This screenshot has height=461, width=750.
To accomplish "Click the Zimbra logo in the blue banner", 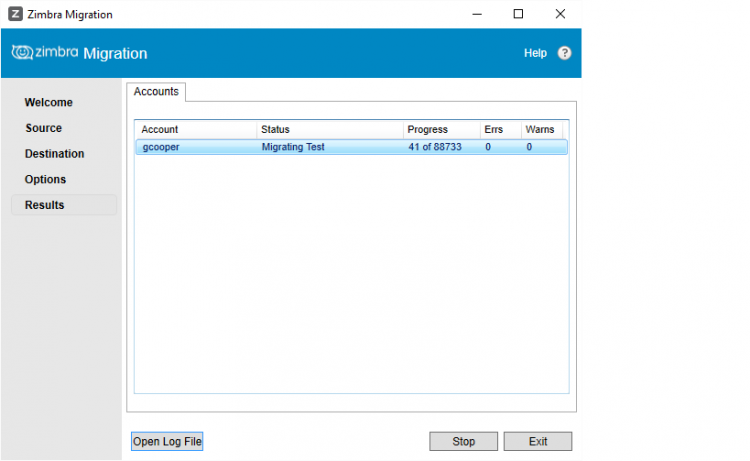I will tap(45, 52).
